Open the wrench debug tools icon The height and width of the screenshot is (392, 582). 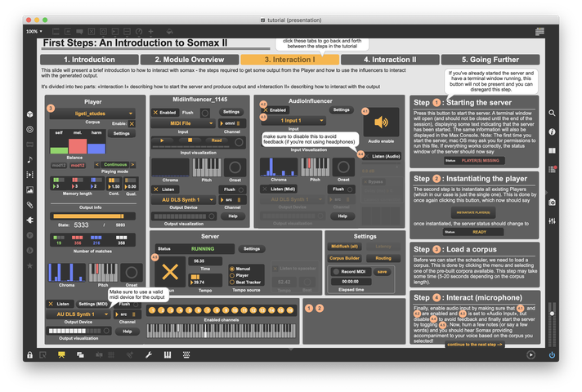(x=149, y=355)
